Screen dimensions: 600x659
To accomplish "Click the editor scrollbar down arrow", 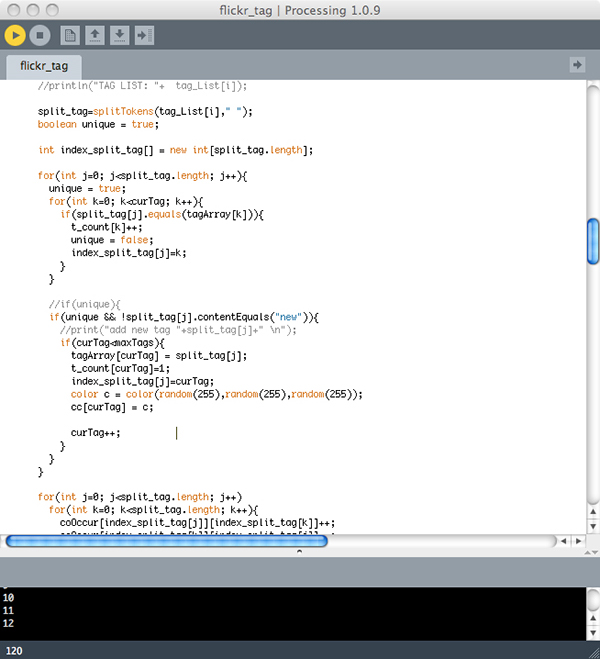I will (x=593, y=526).
